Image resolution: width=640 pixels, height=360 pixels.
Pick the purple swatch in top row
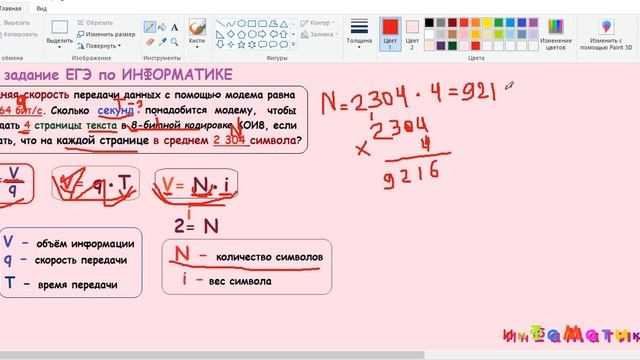[533, 23]
